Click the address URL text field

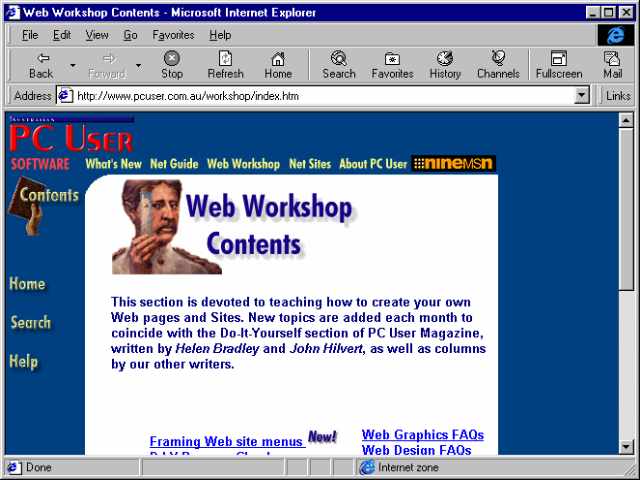point(324,96)
